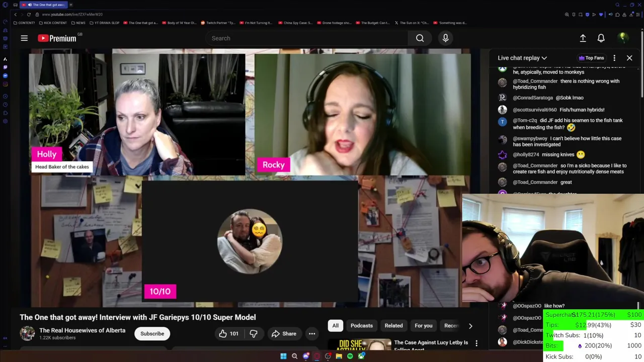644x362 pixels.
Task: Open The Real Housewives of Alberta channel link
Action: (x=82, y=330)
